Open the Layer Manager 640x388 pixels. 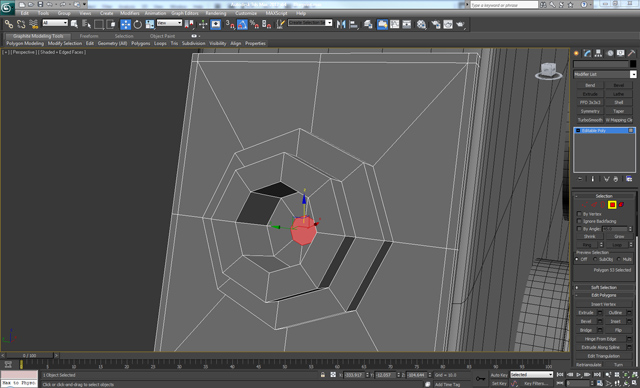tap(368, 24)
